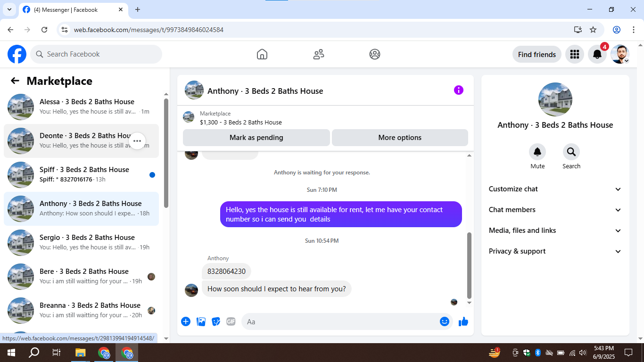Send a thumbs-up like
Image resolution: width=644 pixels, height=362 pixels.
point(463,321)
